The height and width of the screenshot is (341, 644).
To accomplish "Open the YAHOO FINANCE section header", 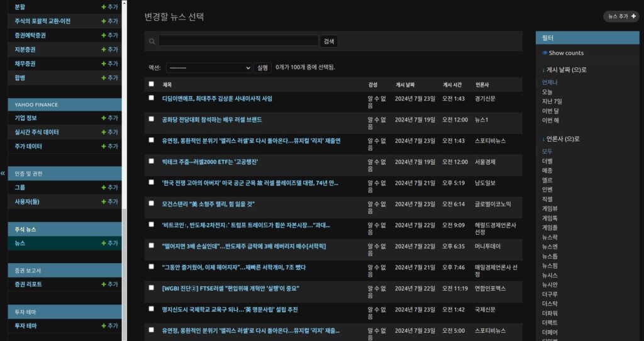I will pyautogui.click(x=36, y=105).
